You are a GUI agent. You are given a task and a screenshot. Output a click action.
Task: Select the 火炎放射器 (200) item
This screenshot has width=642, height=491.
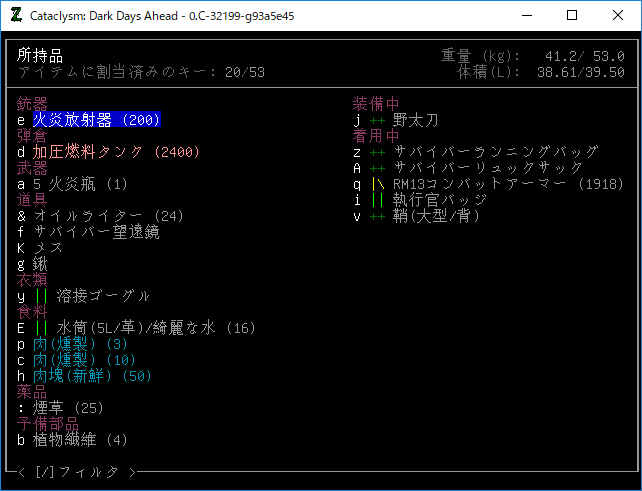pos(96,120)
